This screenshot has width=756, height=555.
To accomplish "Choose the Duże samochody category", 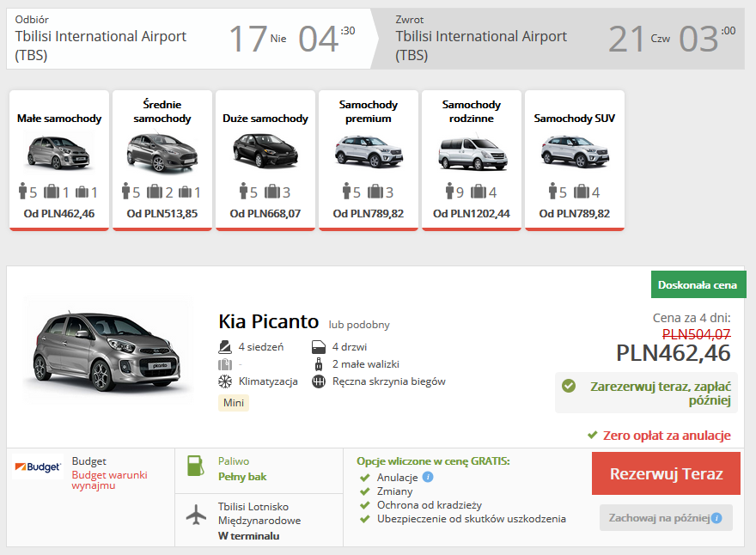I will [x=265, y=161].
